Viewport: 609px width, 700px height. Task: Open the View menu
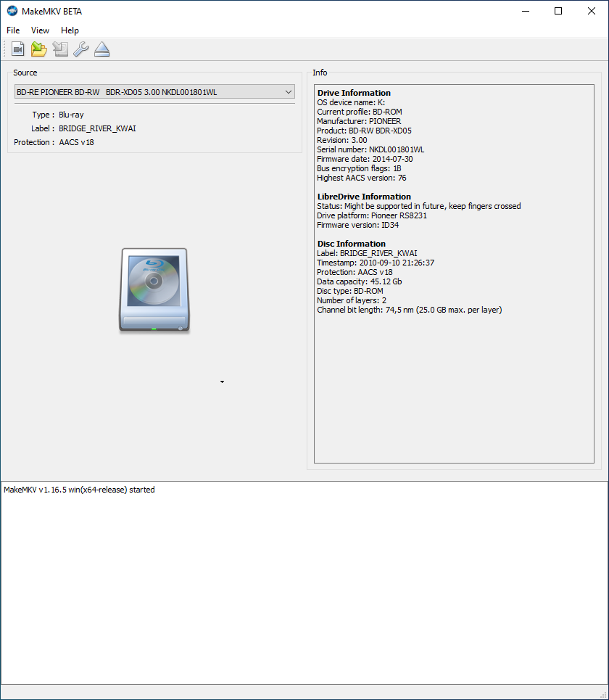pyautogui.click(x=40, y=30)
